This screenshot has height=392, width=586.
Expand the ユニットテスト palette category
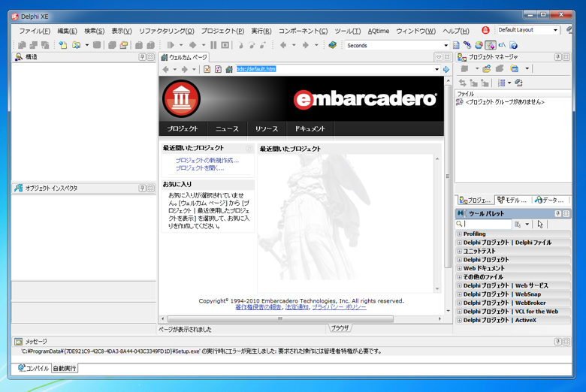459,251
